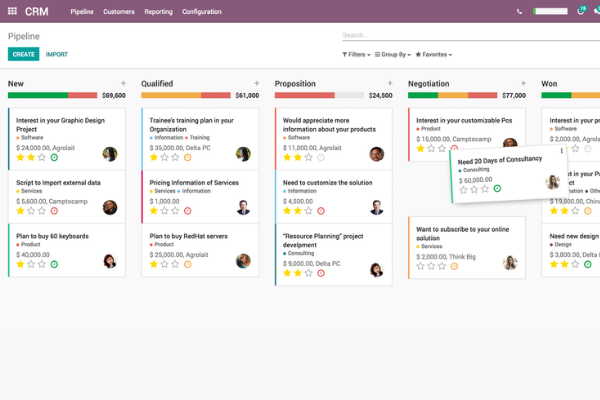This screenshot has height=400, width=600.
Task: Open the Customers menu
Action: point(119,11)
